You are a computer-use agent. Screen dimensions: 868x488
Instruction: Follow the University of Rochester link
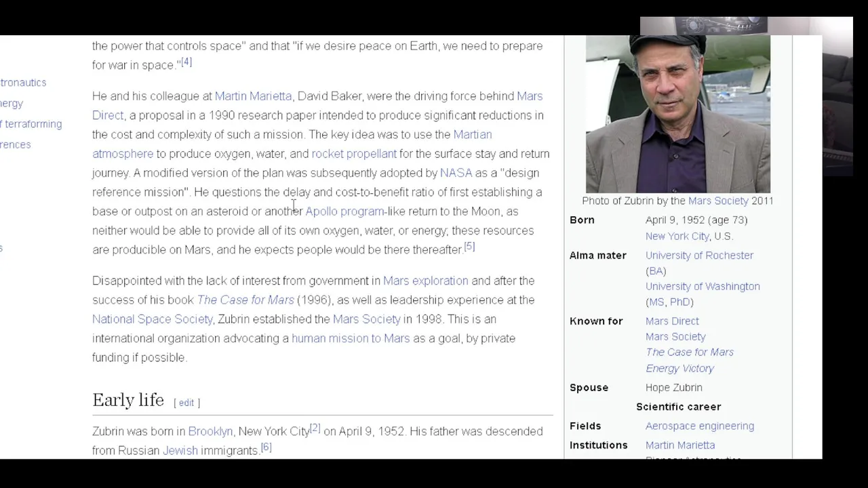pyautogui.click(x=699, y=256)
